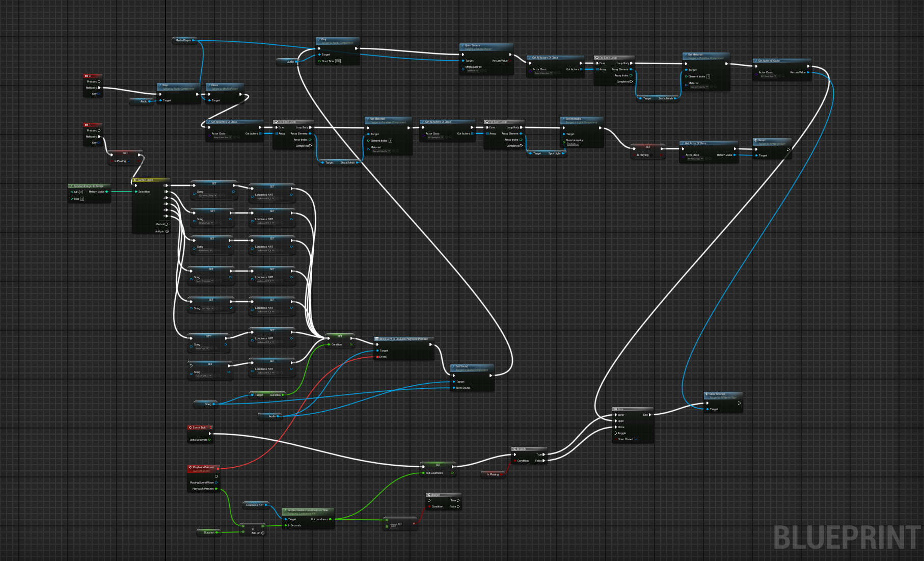
Task: Click the Released exec pin on key 2 node
Action: pyautogui.click(x=99, y=88)
